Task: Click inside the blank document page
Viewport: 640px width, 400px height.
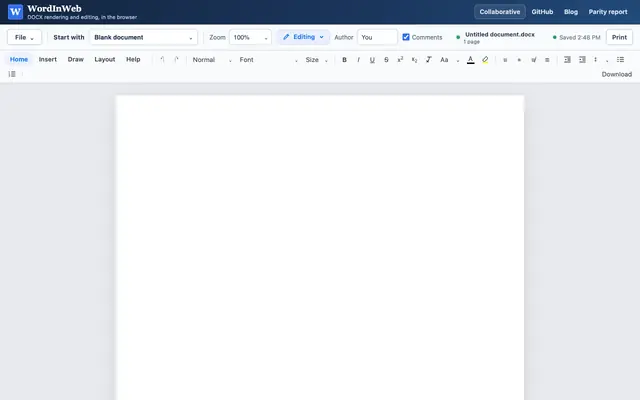Action: tap(320, 247)
